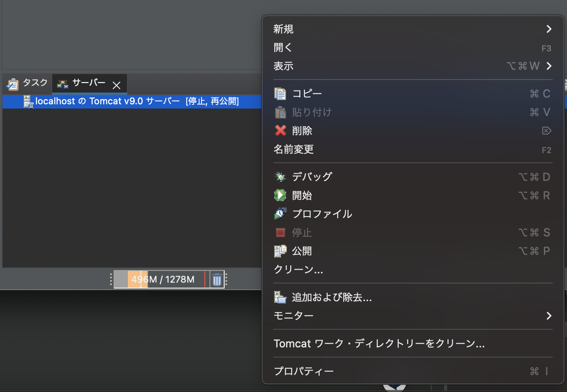The height and width of the screenshot is (392, 567).
Task: Click the Tomcat server icon next to localhost entry
Action: 29,101
